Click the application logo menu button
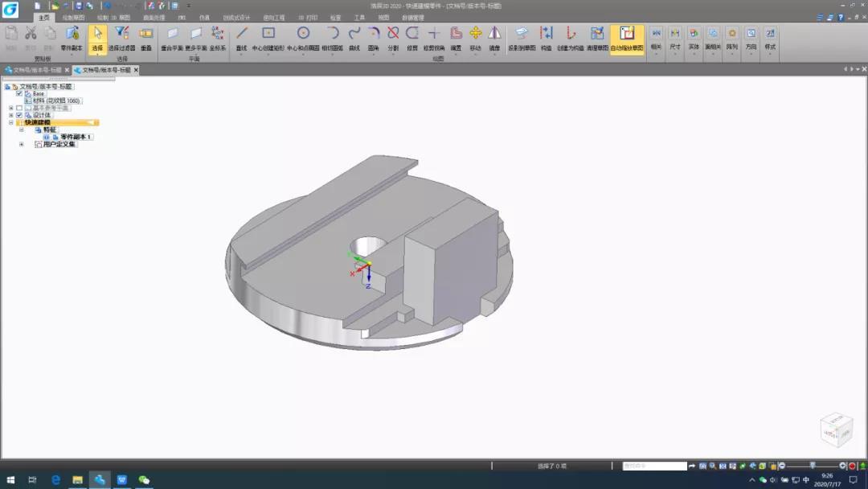The height and width of the screenshot is (489, 868). click(x=10, y=8)
